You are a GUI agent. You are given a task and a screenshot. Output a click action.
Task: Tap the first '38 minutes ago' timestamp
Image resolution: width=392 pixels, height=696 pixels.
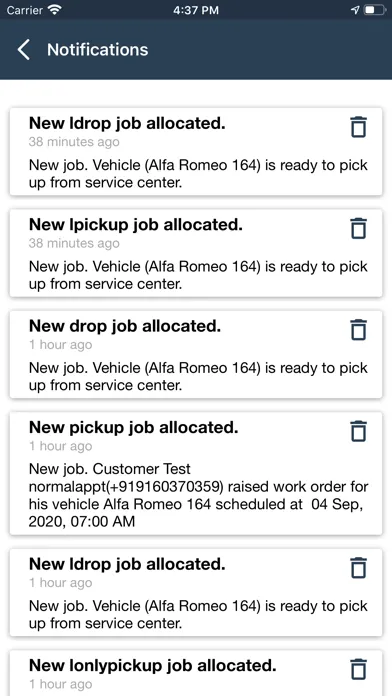click(74, 142)
